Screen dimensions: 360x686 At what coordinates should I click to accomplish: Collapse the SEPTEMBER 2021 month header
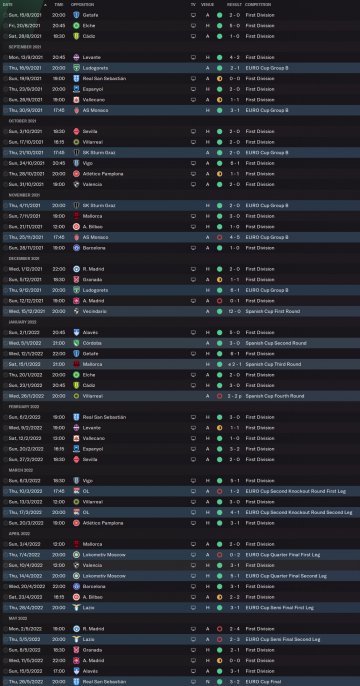(x=25, y=47)
